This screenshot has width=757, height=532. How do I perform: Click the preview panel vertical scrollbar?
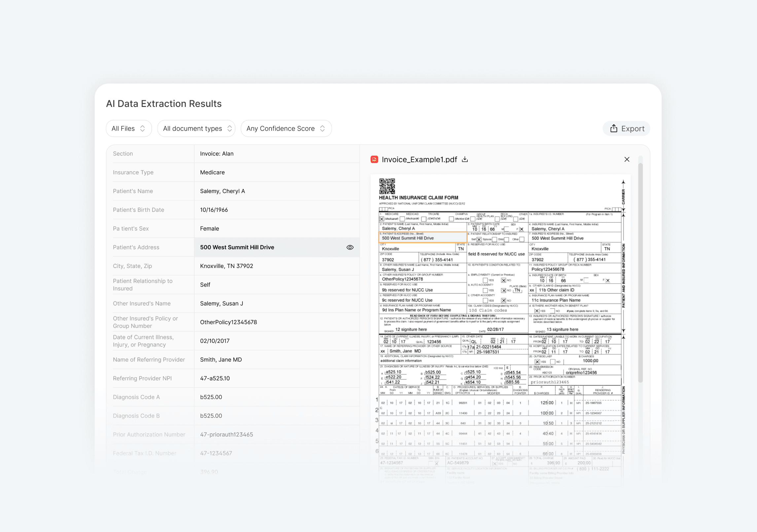640,273
